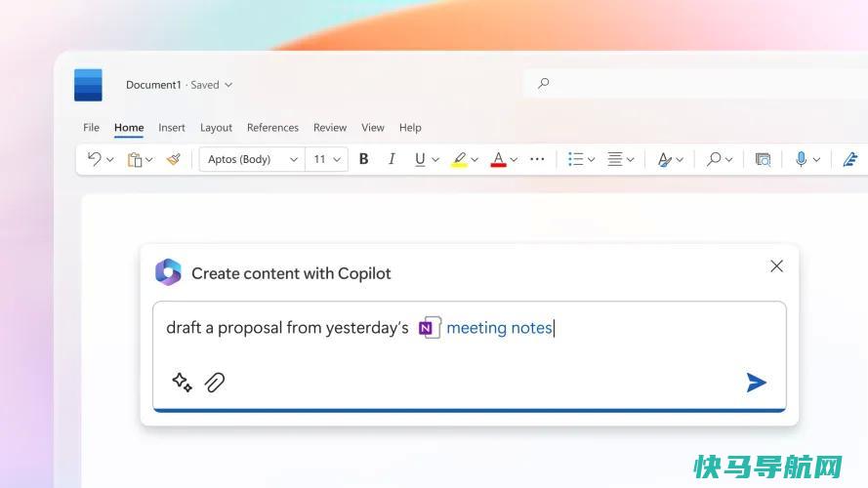Switch to the Layout tab
The image size is (868, 488).
pyautogui.click(x=216, y=128)
